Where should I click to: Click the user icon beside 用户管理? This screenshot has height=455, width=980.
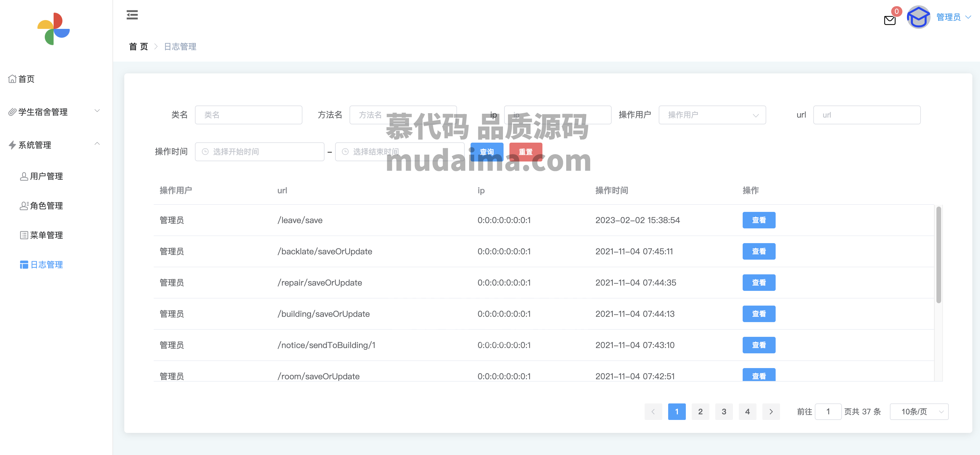pos(24,176)
